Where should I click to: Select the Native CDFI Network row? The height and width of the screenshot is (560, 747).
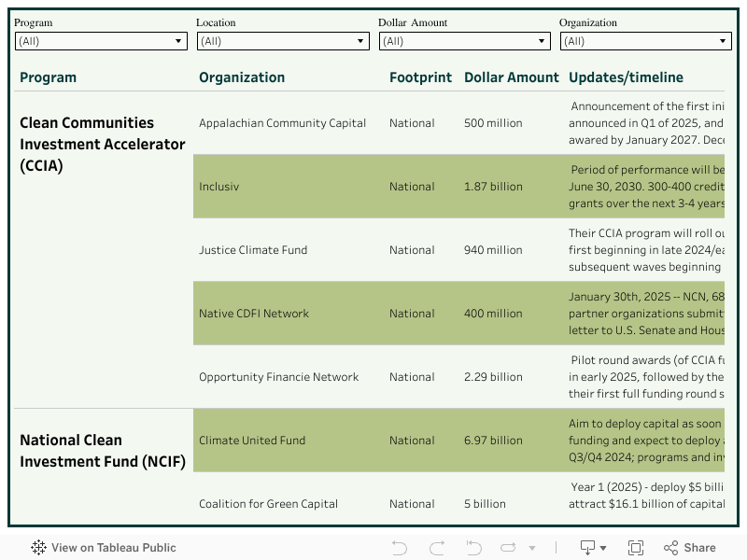coord(254,314)
